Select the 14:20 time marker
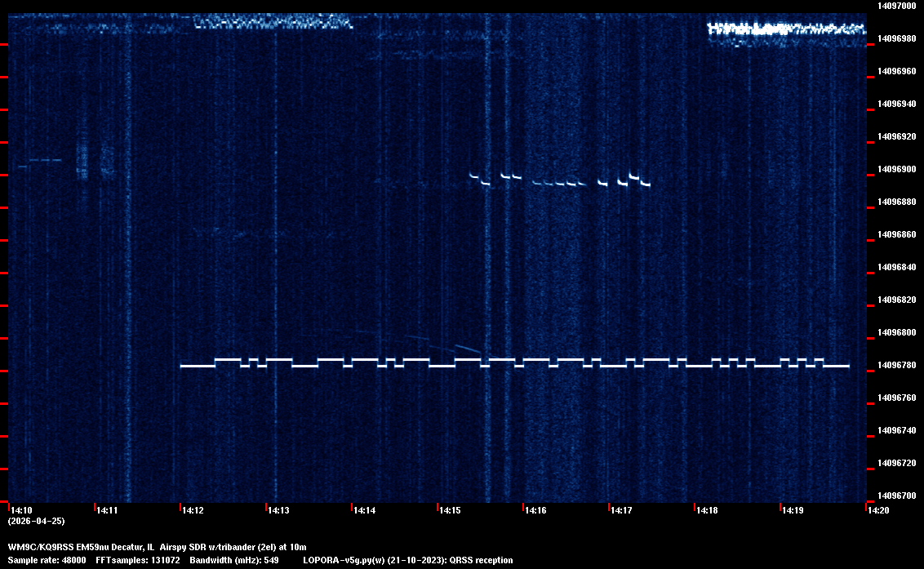The height and width of the screenshot is (569, 924). 878,510
